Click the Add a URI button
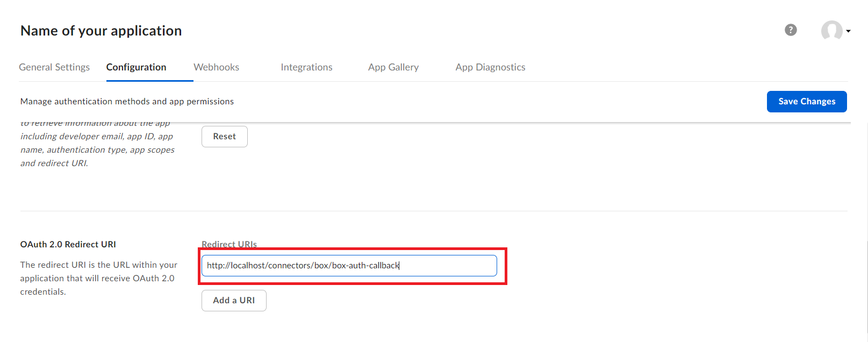The image size is (868, 342). tap(234, 301)
